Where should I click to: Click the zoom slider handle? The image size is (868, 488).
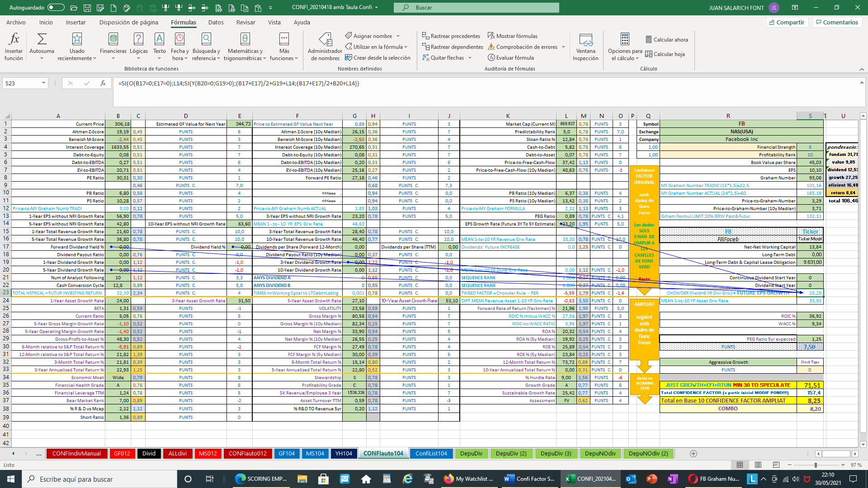816,465
